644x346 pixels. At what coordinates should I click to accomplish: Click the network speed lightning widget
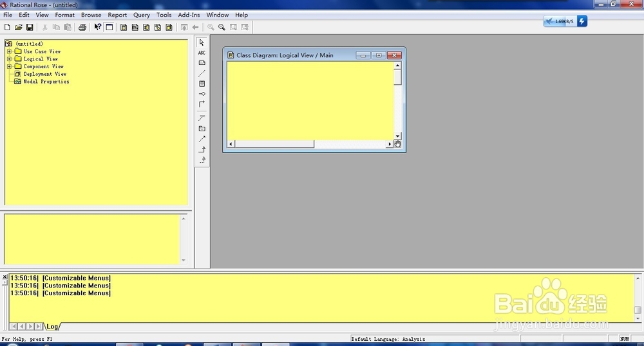point(582,21)
